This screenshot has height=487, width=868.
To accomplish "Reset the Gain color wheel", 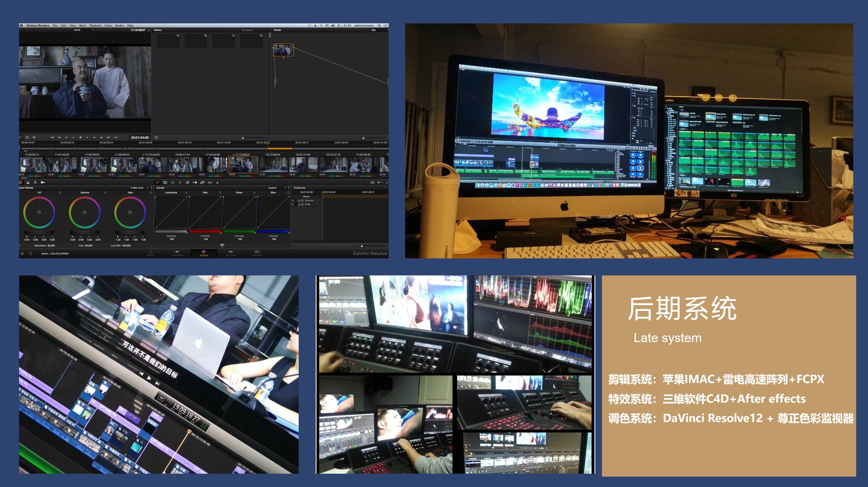I will pyautogui.click(x=151, y=193).
